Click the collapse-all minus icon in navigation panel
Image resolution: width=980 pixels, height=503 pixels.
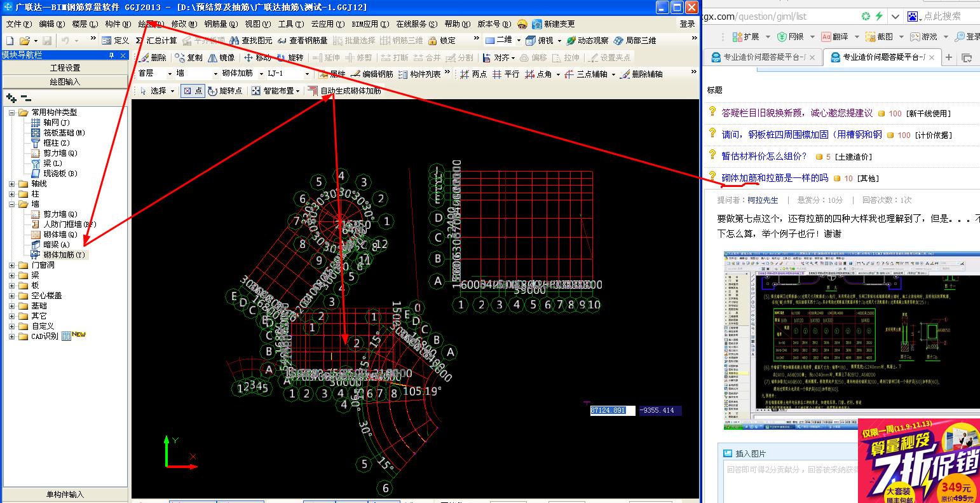(x=26, y=98)
